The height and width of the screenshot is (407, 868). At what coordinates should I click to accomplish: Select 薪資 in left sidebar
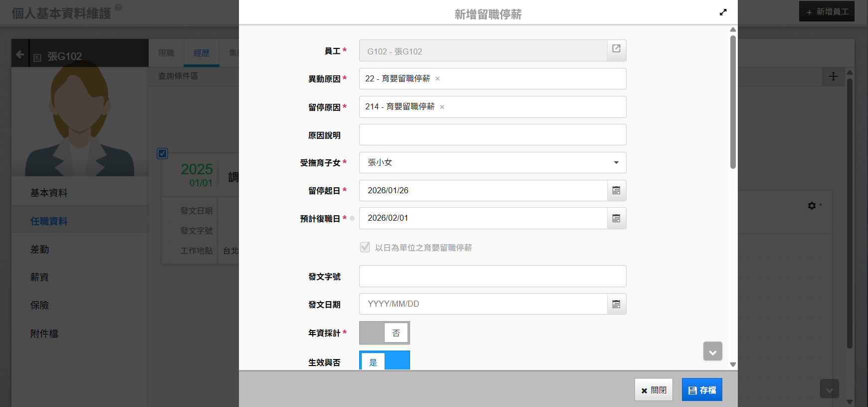click(39, 277)
